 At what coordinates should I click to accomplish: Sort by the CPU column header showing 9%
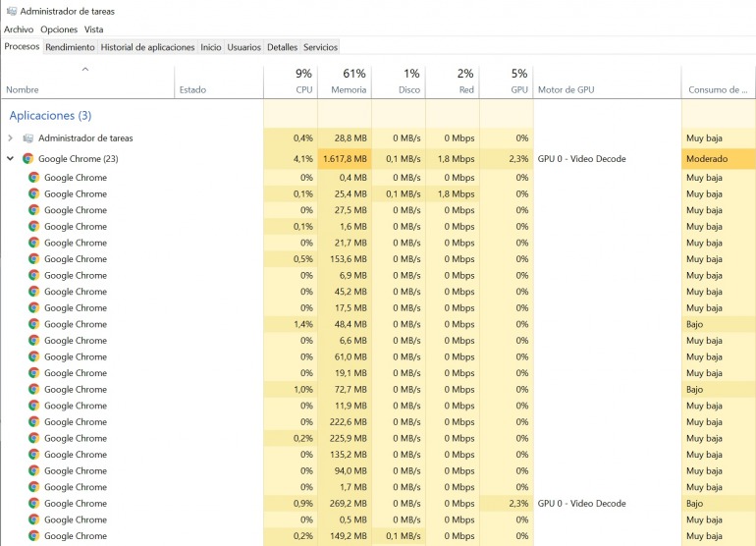291,82
